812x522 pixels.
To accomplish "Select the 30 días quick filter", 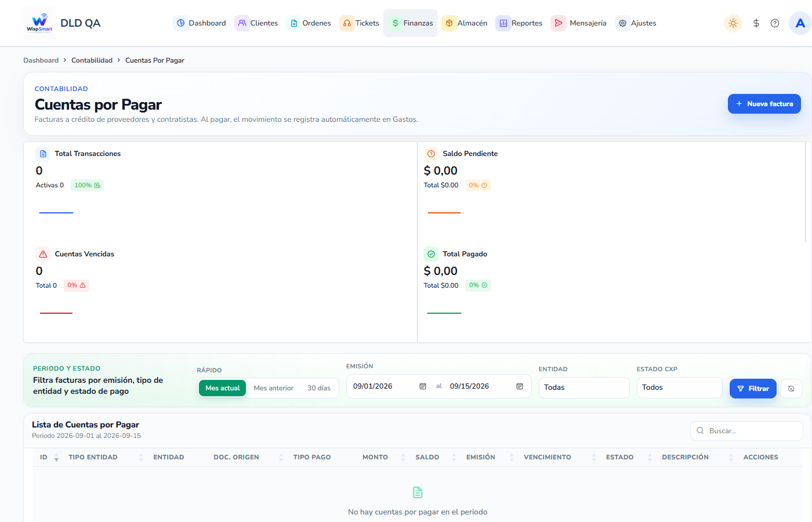I will [319, 388].
